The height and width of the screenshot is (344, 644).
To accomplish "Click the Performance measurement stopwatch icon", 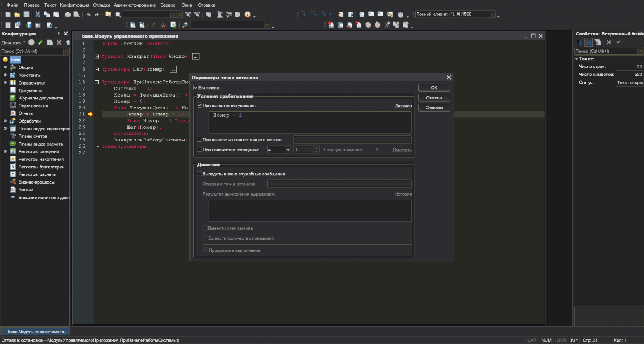I will pos(400,14).
